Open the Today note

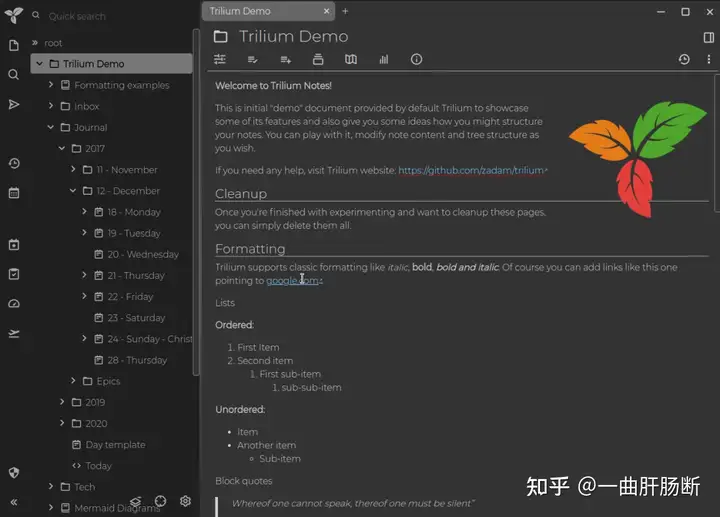pos(98,466)
